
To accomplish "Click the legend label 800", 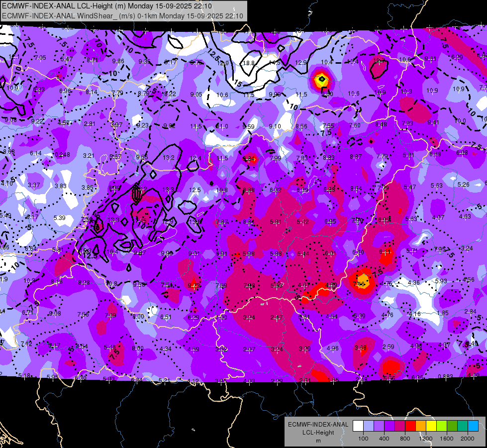I will click(x=405, y=439).
